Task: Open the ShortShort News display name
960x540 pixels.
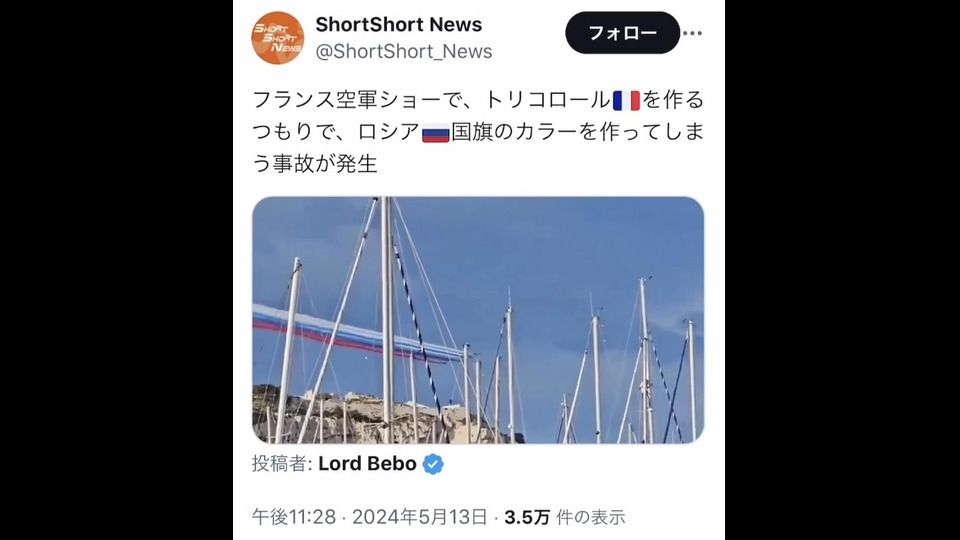Action: 399,24
